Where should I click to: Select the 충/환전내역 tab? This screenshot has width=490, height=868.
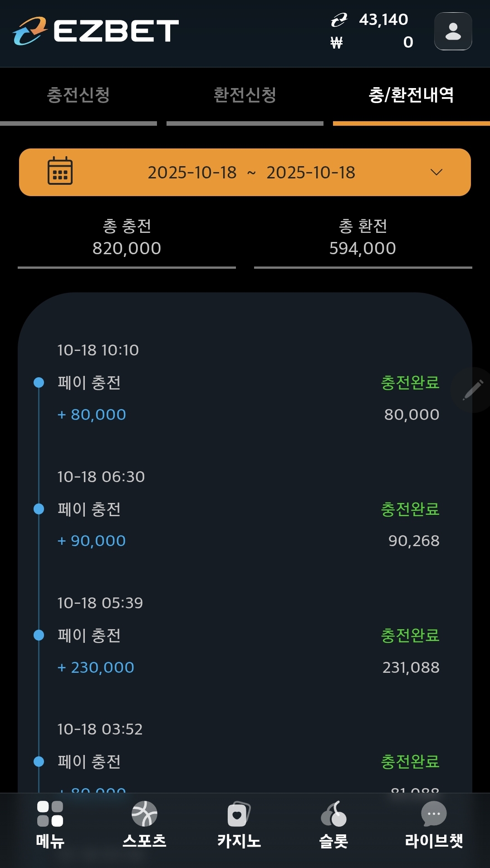pos(411,95)
